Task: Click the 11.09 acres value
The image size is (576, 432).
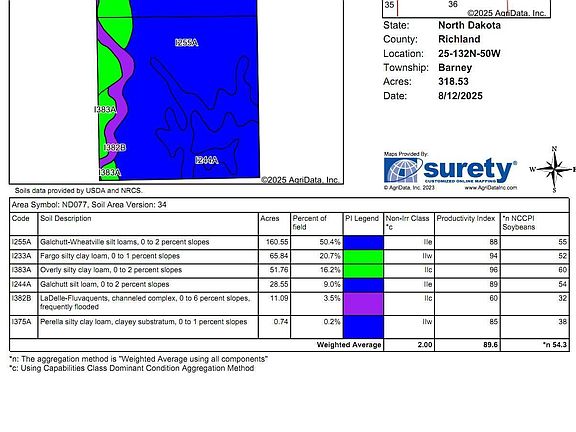Action: [279, 298]
